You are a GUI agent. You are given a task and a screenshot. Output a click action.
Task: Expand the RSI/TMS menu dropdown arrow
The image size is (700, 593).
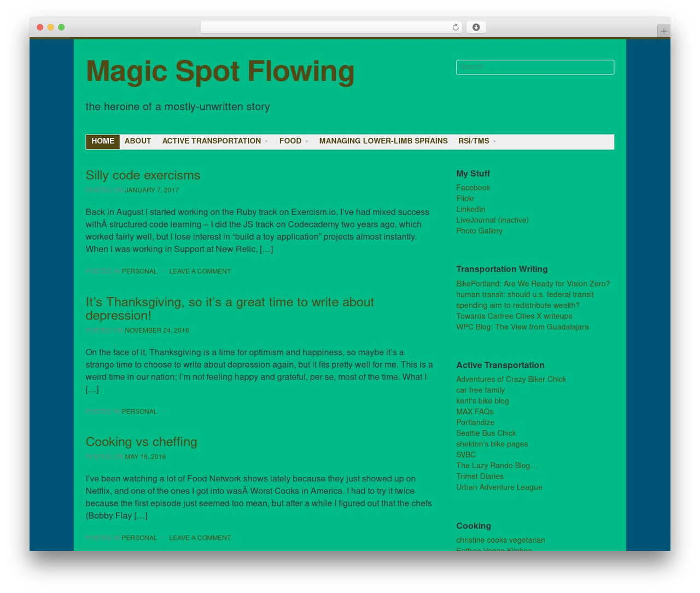pos(494,142)
